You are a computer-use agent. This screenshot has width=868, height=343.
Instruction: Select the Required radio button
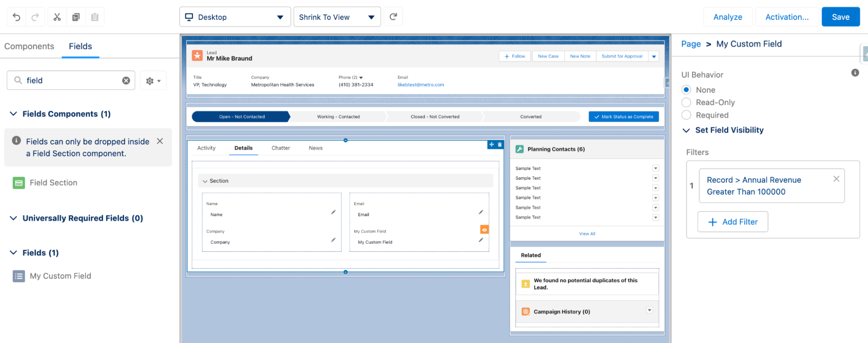click(x=686, y=115)
